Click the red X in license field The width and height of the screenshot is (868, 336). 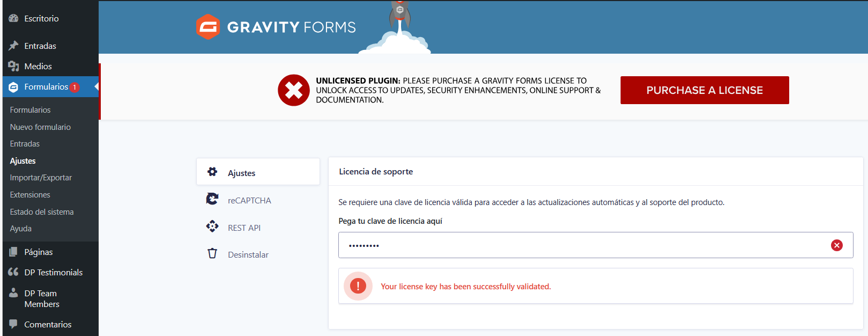836,245
